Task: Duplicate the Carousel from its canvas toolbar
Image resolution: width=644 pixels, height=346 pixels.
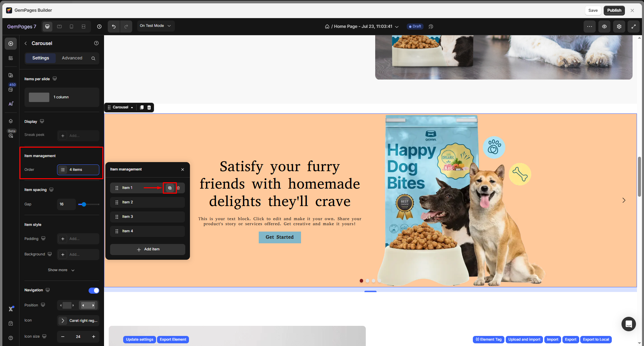Action: click(142, 107)
